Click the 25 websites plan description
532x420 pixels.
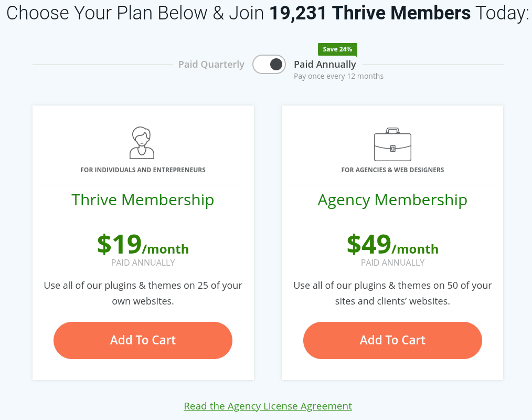(143, 293)
